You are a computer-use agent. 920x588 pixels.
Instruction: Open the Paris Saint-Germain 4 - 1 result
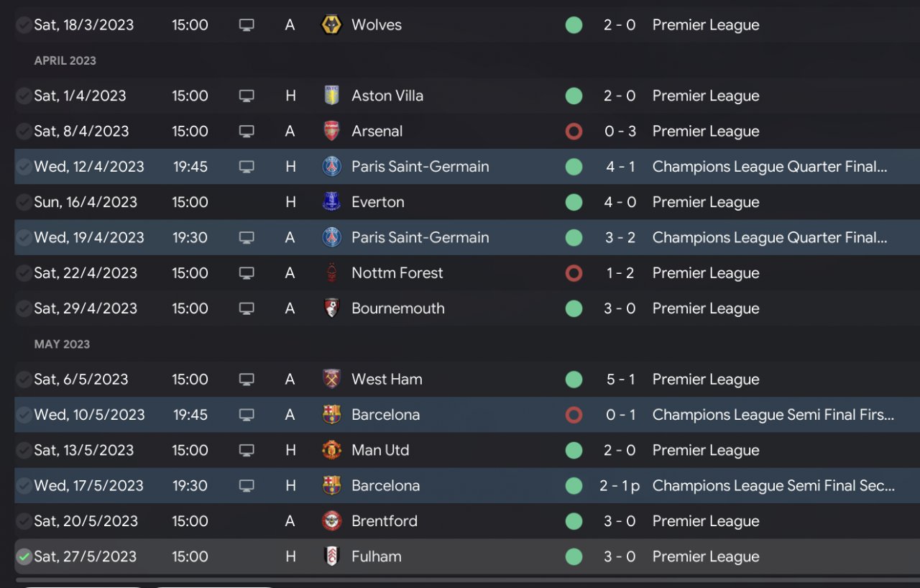coord(620,167)
